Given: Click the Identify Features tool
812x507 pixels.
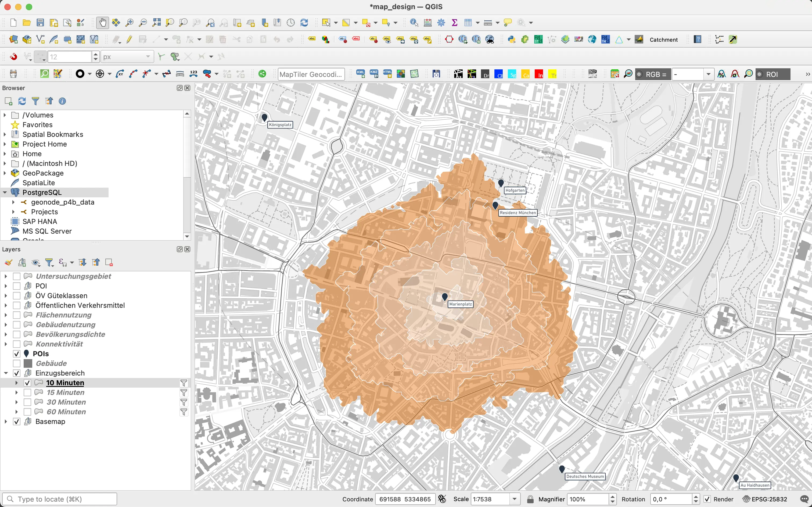Looking at the screenshot, I should (414, 23).
